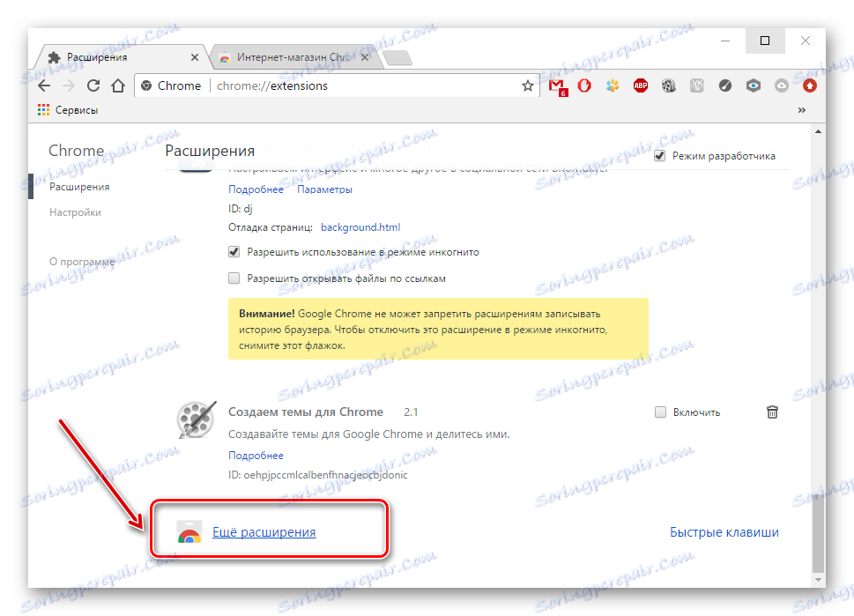854x616 pixels.
Task: Open the Ещё расширения link
Action: pyautogui.click(x=264, y=532)
